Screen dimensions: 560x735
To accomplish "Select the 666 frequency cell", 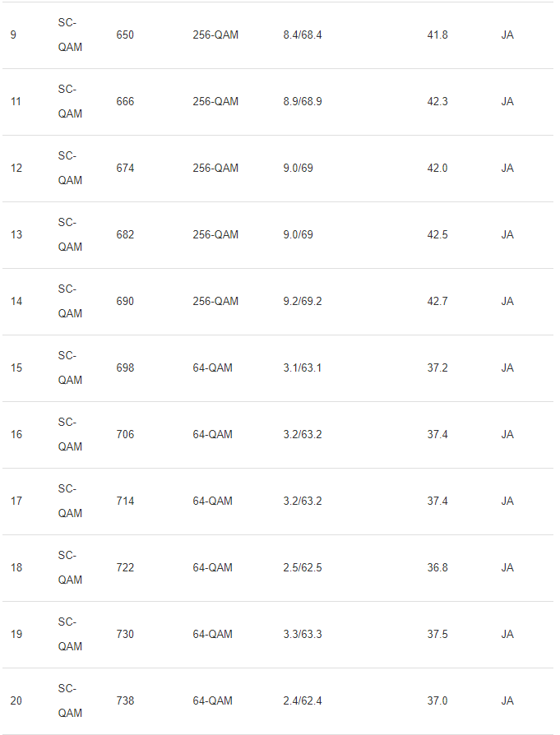I will pyautogui.click(x=125, y=102).
